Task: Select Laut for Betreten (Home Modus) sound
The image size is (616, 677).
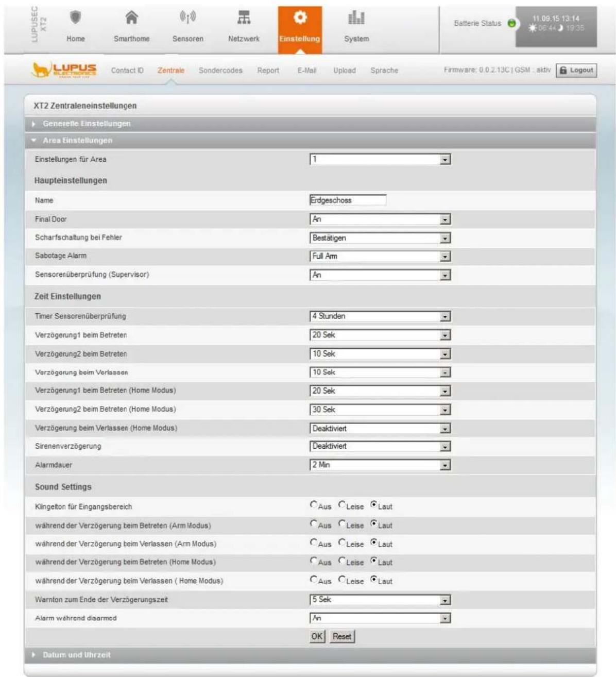Action: point(373,561)
